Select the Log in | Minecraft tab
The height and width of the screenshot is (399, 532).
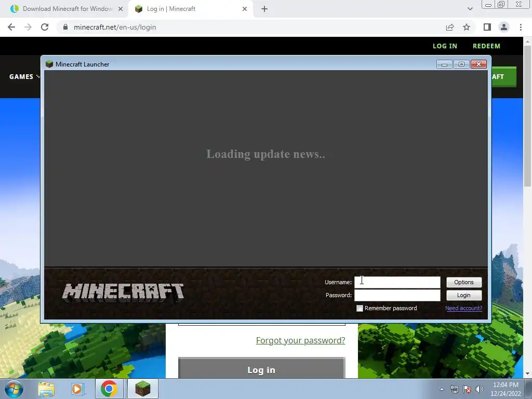pos(190,9)
